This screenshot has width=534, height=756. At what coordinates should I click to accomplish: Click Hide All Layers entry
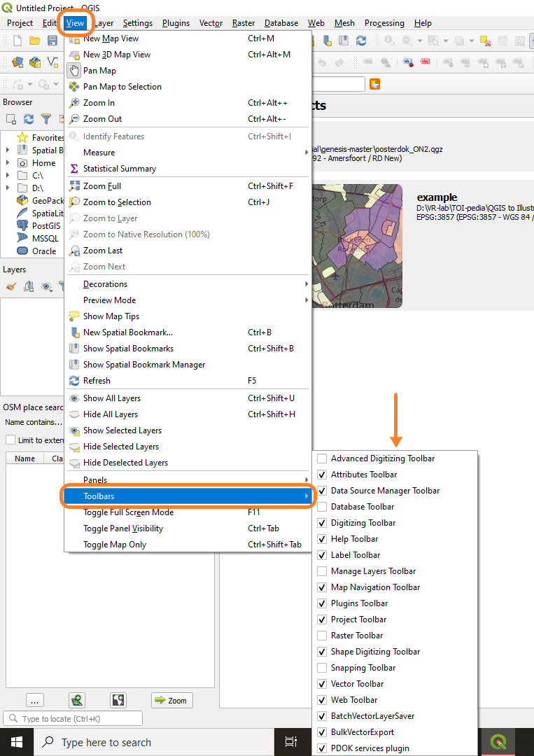188,414
